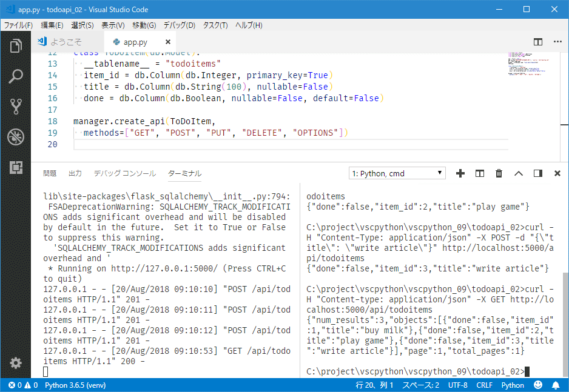
Task: Click the "num_results":3 output in right terminal
Action: tap(346, 320)
